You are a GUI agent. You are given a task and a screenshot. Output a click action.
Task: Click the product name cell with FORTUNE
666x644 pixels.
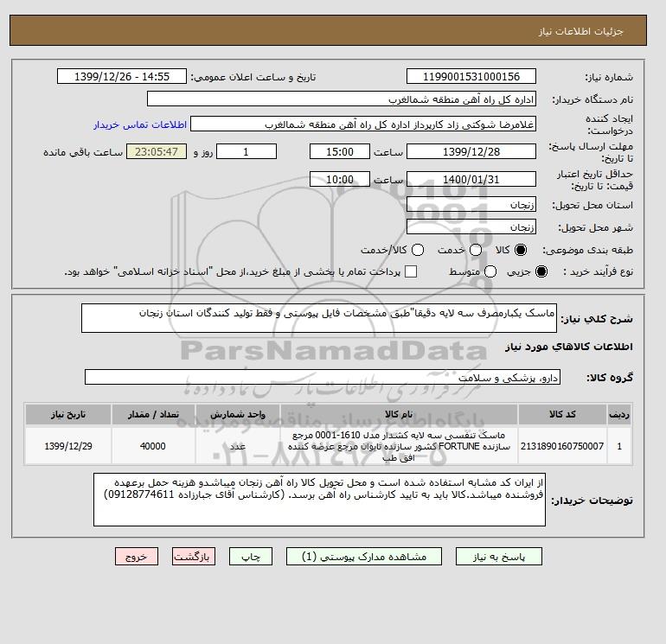point(399,446)
